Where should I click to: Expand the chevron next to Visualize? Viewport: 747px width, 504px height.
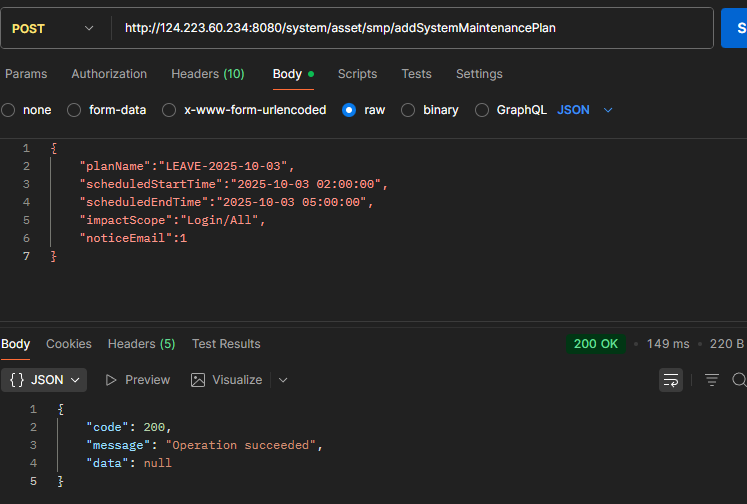click(x=283, y=380)
